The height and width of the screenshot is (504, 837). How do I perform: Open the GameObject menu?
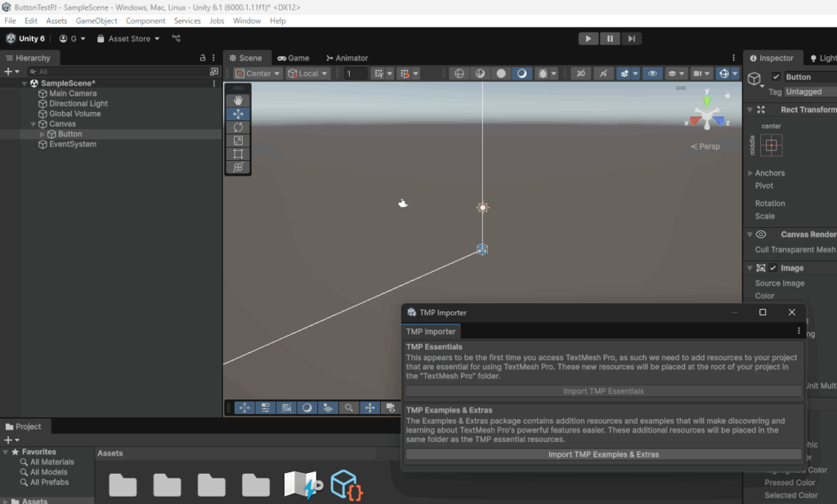[96, 20]
